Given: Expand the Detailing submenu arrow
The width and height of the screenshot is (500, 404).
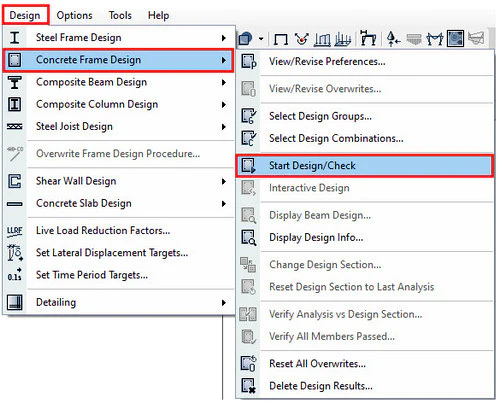Looking at the screenshot, I should point(224,303).
